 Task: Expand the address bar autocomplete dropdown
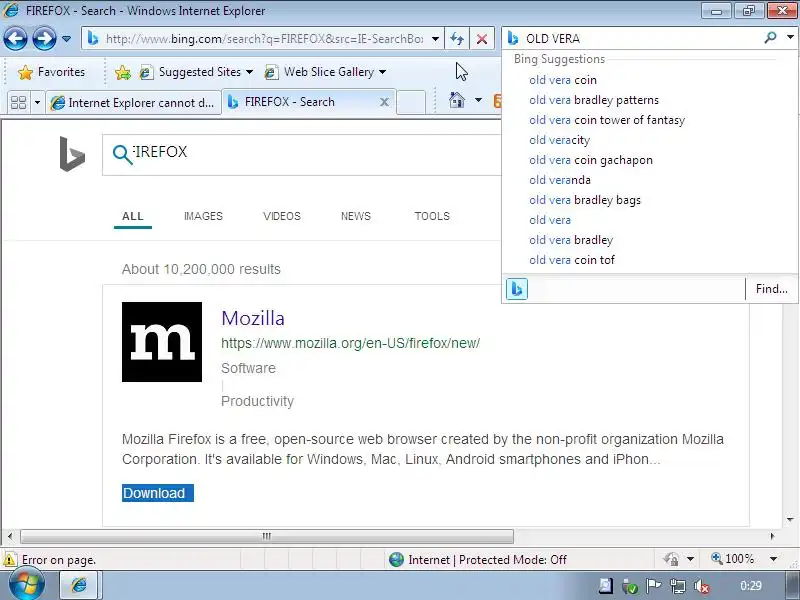click(435, 39)
